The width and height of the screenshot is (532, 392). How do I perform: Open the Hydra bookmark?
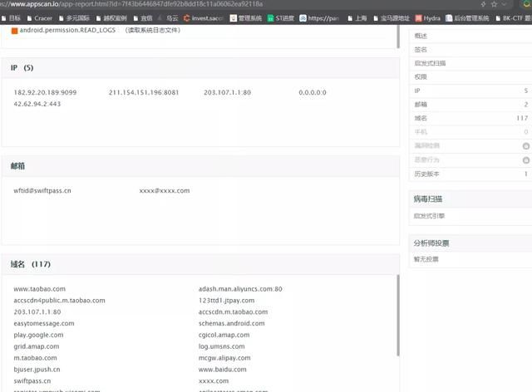click(428, 18)
